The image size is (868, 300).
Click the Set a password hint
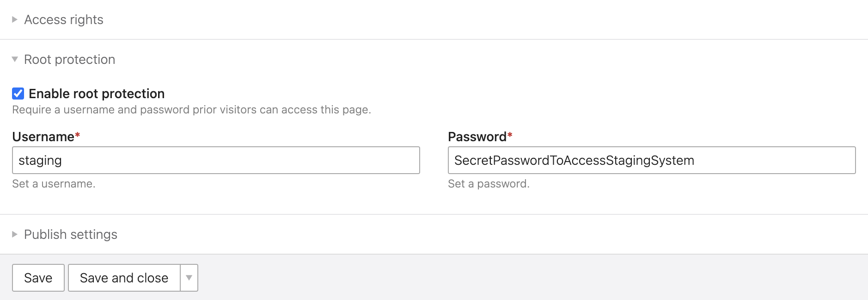(489, 184)
